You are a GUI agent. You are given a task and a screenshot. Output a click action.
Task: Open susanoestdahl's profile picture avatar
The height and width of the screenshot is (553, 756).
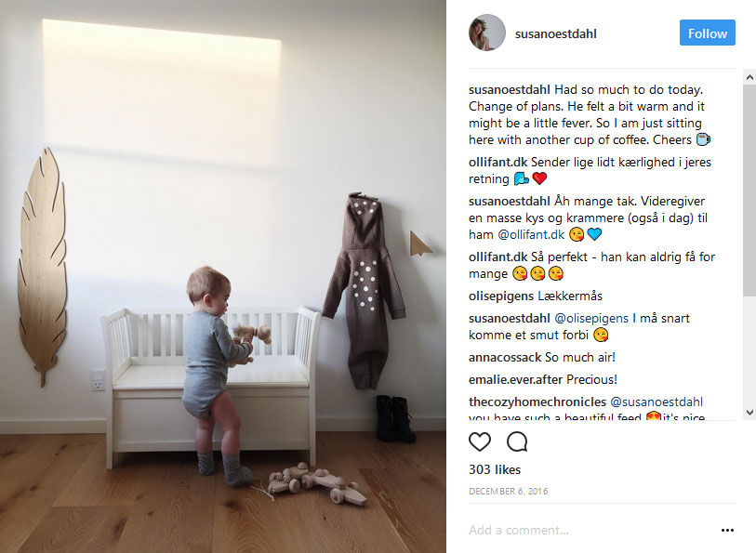point(487,33)
